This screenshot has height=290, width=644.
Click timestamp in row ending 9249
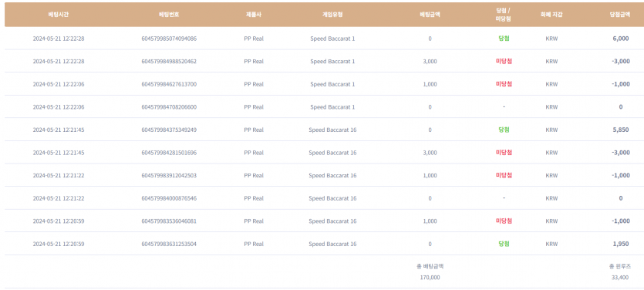pos(59,130)
